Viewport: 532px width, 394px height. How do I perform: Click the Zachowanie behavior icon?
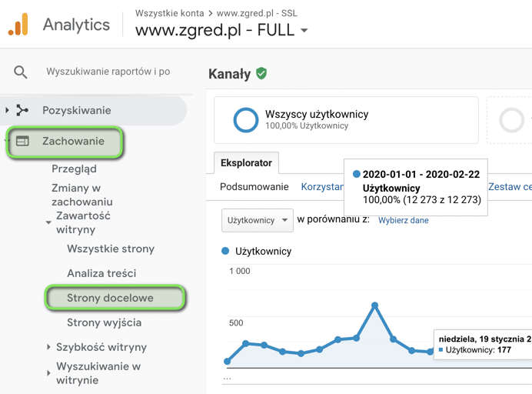point(22,142)
